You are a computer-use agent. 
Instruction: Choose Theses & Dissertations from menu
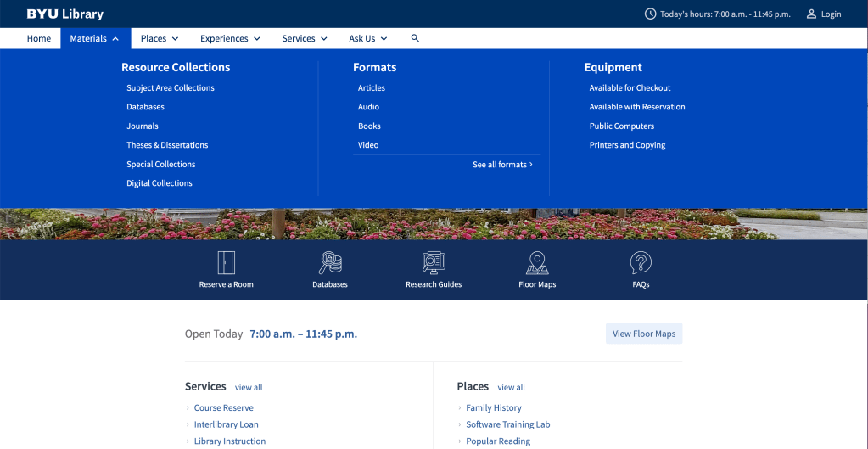[x=167, y=145]
